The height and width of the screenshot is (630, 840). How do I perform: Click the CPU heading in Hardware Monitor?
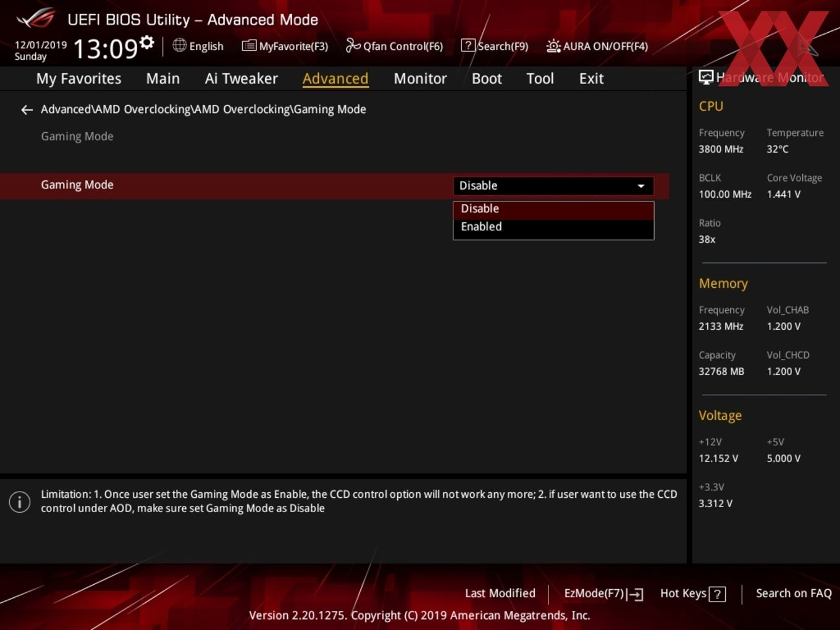(711, 106)
